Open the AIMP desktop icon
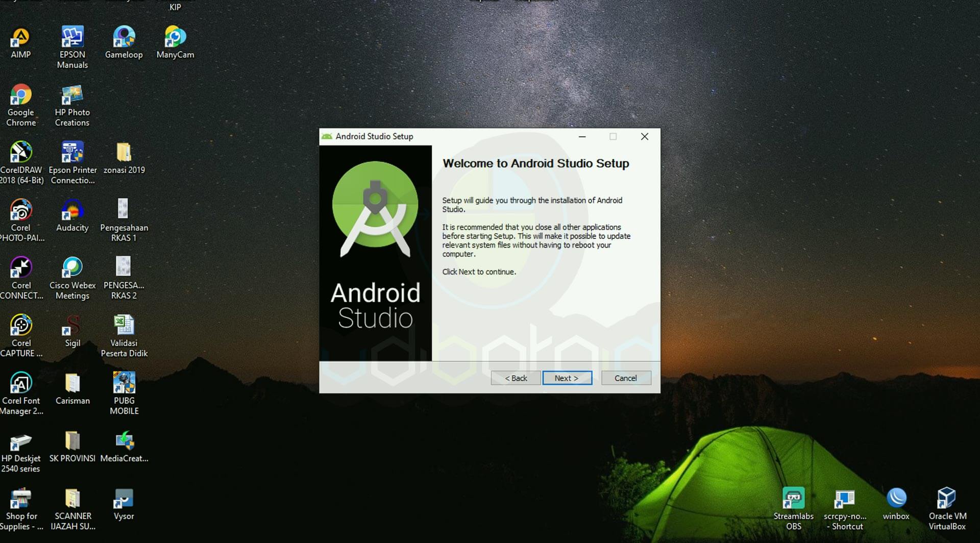Viewport: 980px width, 543px height. [x=21, y=43]
